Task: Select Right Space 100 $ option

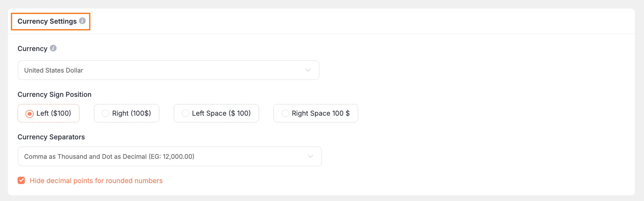Action: (316, 113)
